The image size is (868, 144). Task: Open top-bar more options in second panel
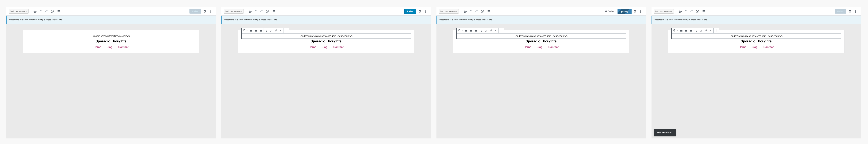(x=425, y=12)
